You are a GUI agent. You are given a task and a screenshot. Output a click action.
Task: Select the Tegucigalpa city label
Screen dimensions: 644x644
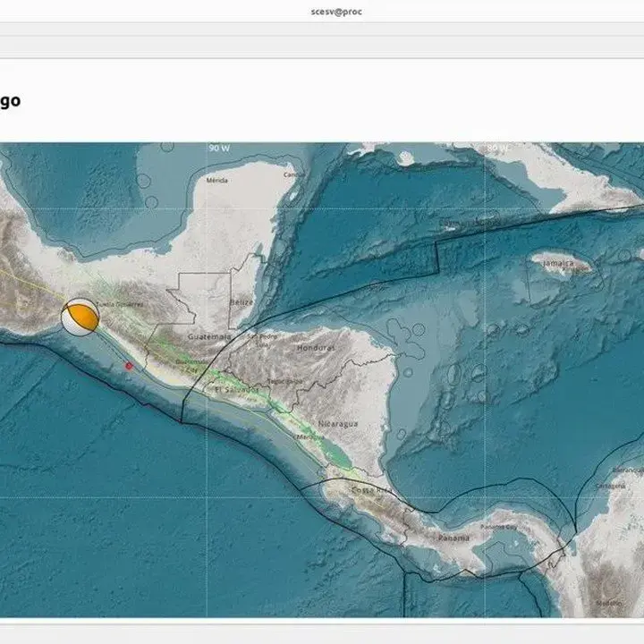(285, 381)
